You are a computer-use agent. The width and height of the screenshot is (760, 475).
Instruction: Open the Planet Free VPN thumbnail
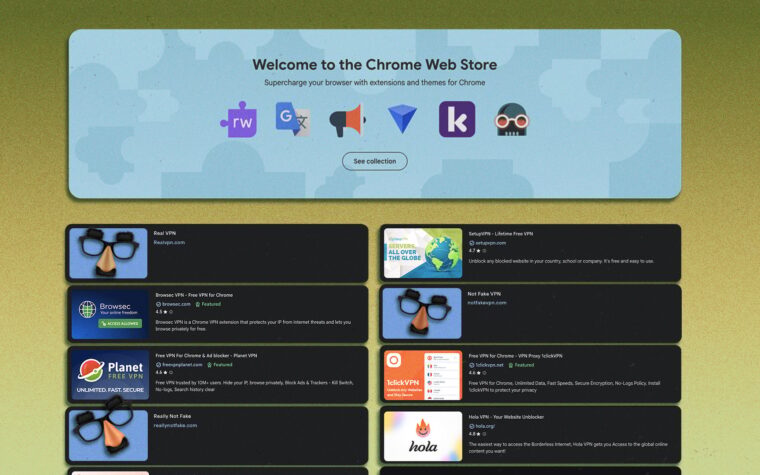tap(110, 375)
